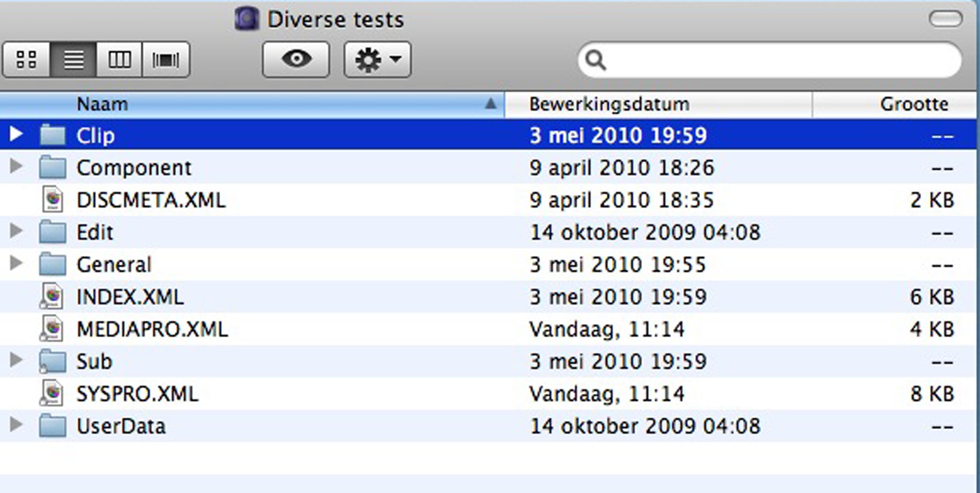The height and width of the screenshot is (493, 980).
Task: Click the toolbar toggle pill button
Action: pos(946,19)
